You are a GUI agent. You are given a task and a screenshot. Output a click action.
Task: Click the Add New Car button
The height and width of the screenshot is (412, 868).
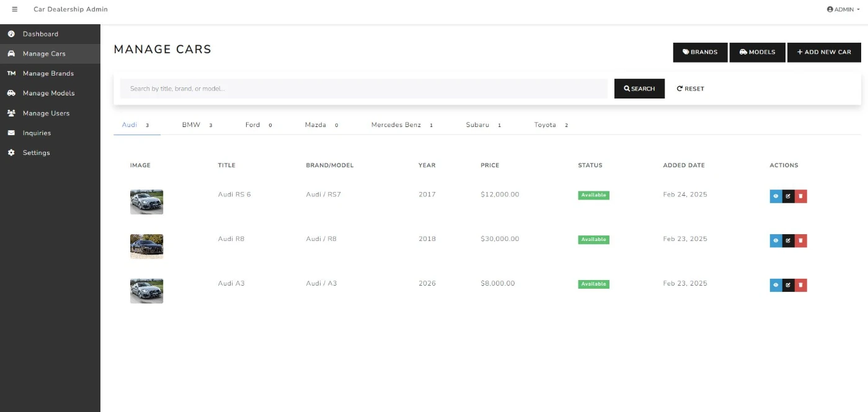823,52
